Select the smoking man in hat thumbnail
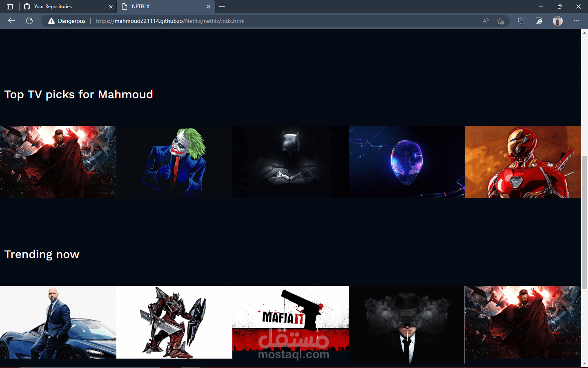 point(407,325)
